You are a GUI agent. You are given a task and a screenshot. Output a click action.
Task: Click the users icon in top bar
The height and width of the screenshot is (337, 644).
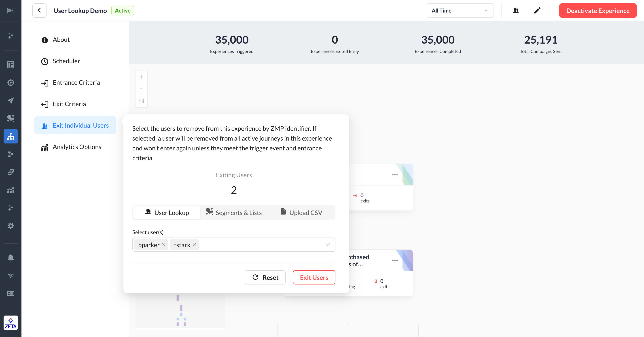515,11
